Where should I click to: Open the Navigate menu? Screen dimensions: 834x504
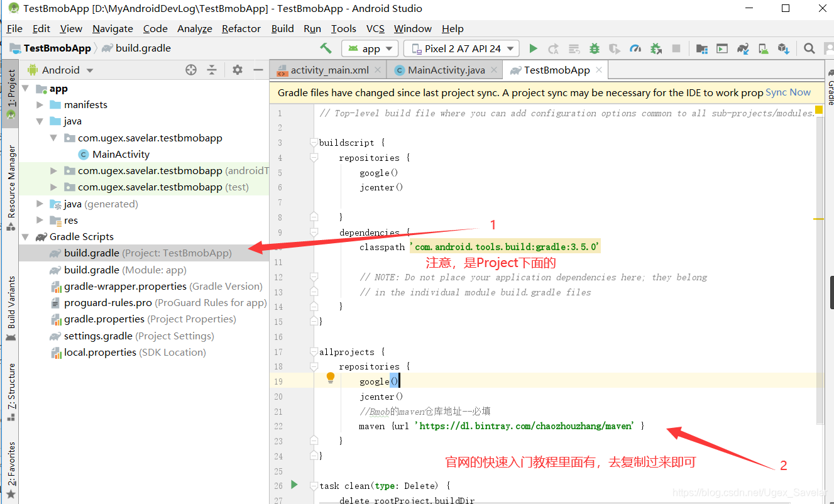click(x=112, y=28)
